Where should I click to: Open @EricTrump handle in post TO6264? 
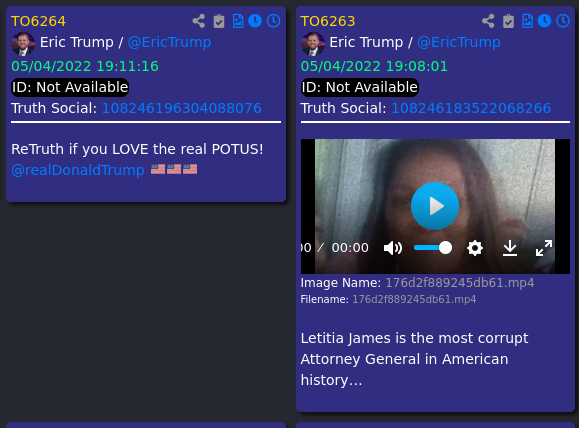[x=169, y=42]
